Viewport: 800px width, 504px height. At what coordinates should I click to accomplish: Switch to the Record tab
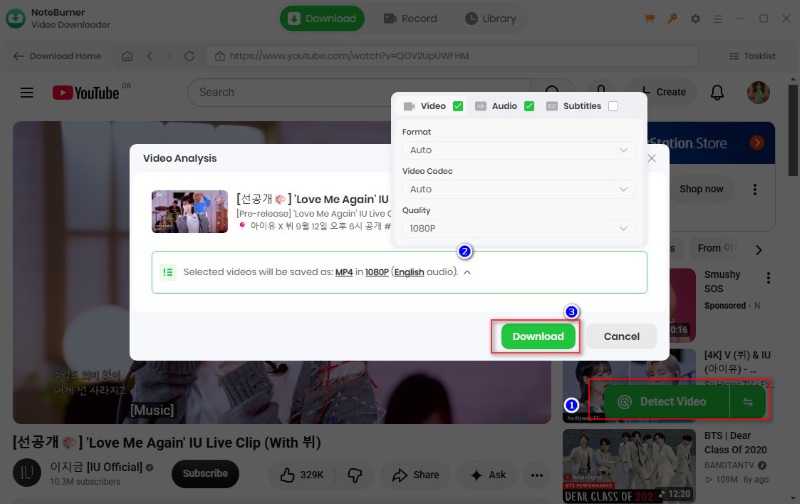411,18
